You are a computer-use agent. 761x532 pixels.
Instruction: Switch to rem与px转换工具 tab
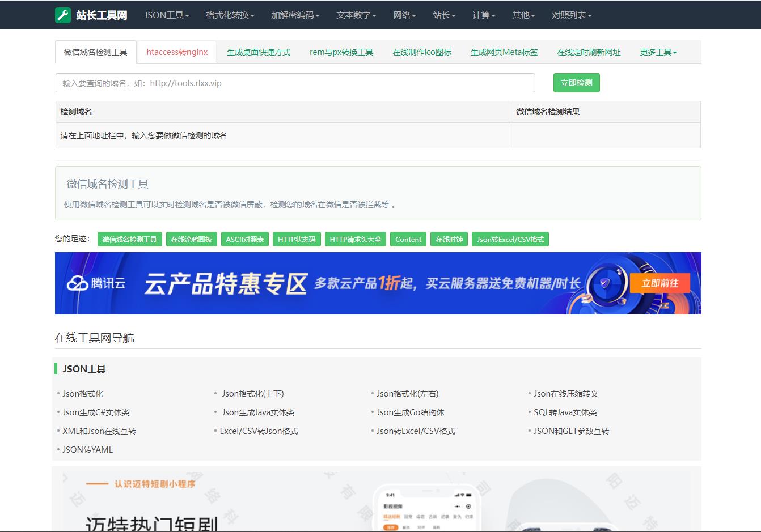tap(341, 52)
